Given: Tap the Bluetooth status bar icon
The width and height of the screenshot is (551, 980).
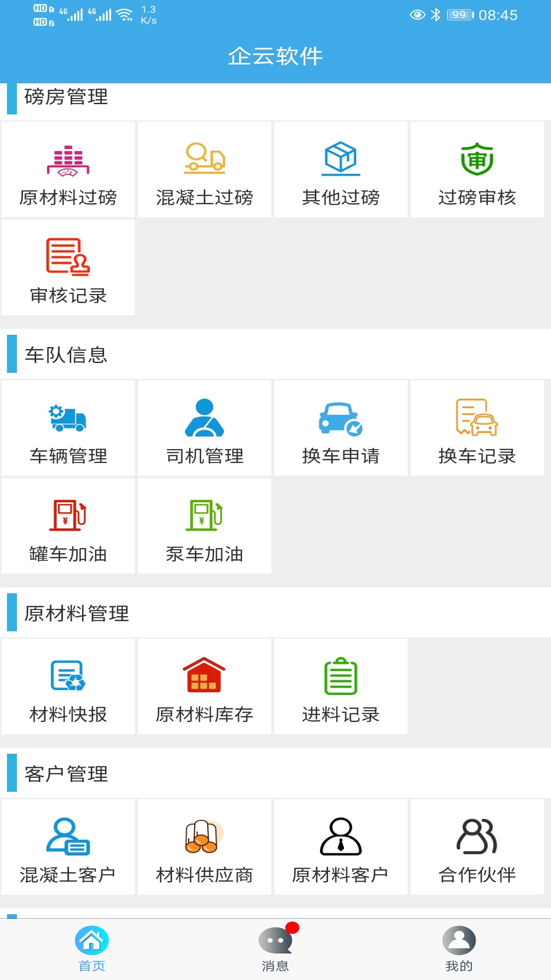Looking at the screenshot, I should coord(435,15).
